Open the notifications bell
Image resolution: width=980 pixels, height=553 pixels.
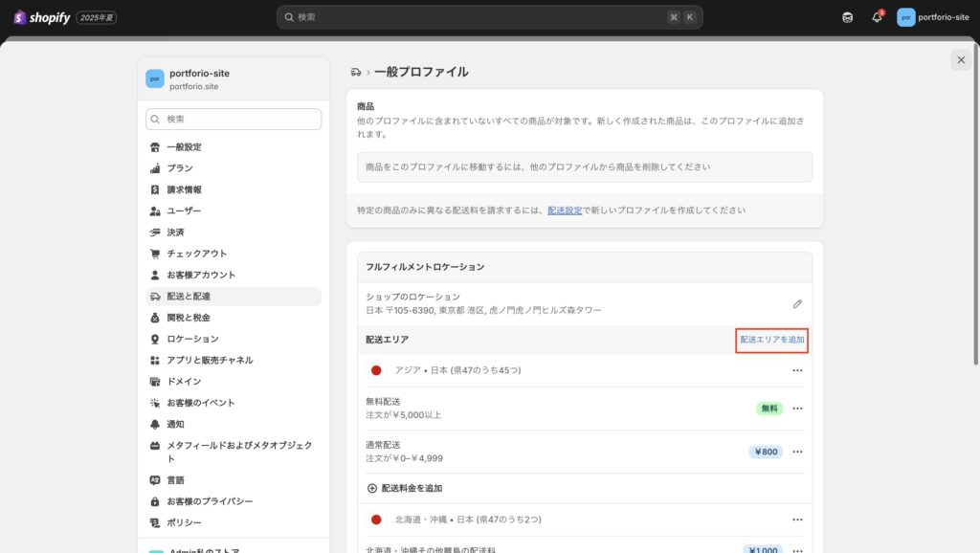[877, 17]
